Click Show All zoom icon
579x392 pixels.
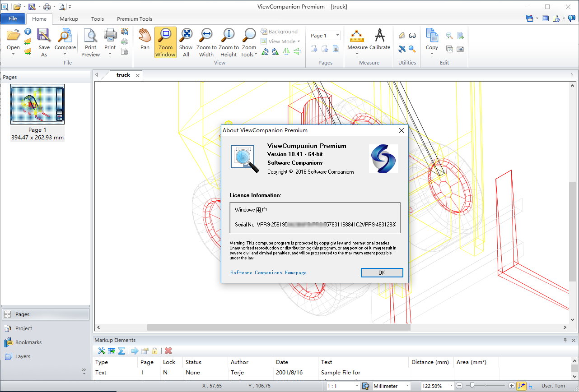point(186,35)
